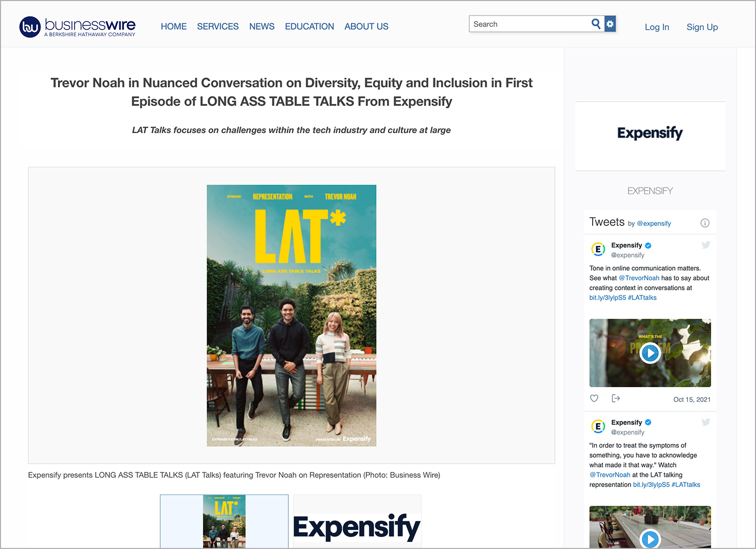Play the second tweet video
This screenshot has height=549, width=756.
(x=650, y=539)
